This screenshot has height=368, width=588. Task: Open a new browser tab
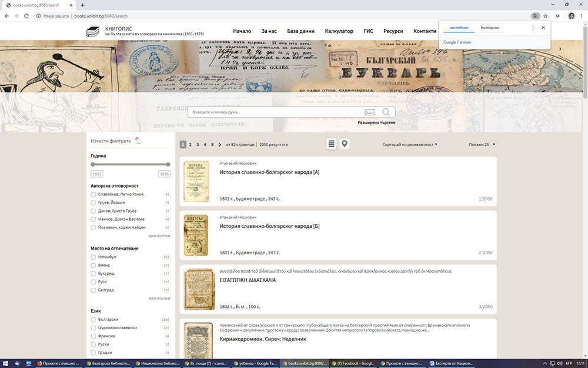coord(82,5)
